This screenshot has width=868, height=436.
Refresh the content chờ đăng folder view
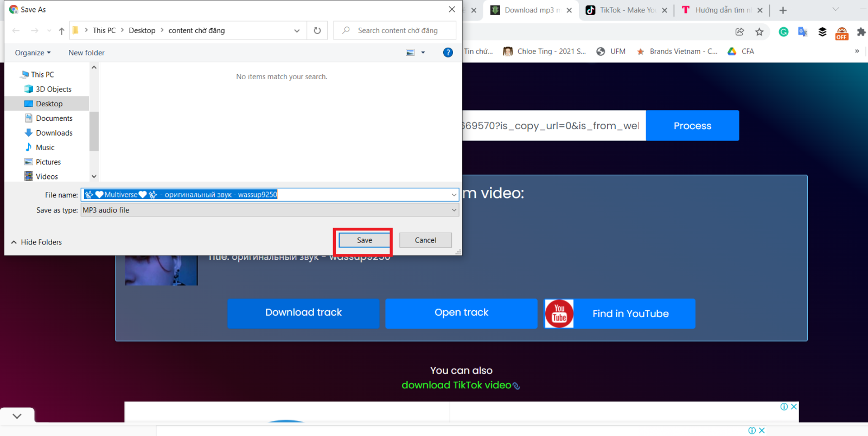point(317,31)
